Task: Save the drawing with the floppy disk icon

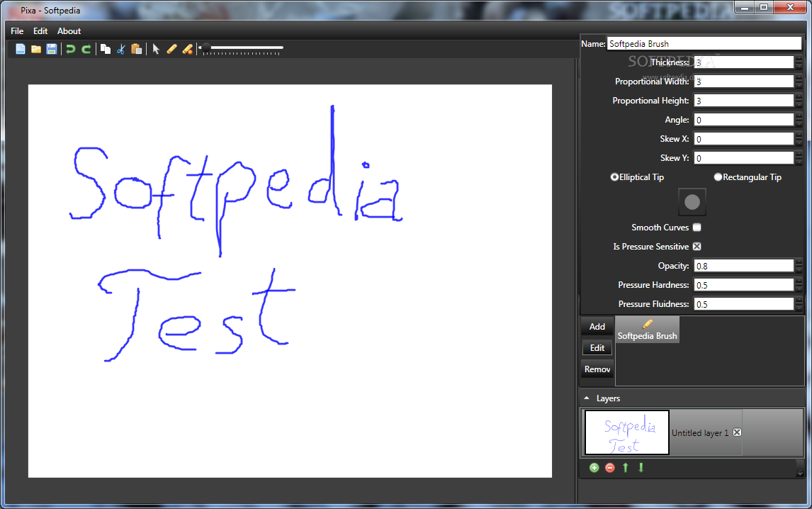Action: (x=51, y=49)
